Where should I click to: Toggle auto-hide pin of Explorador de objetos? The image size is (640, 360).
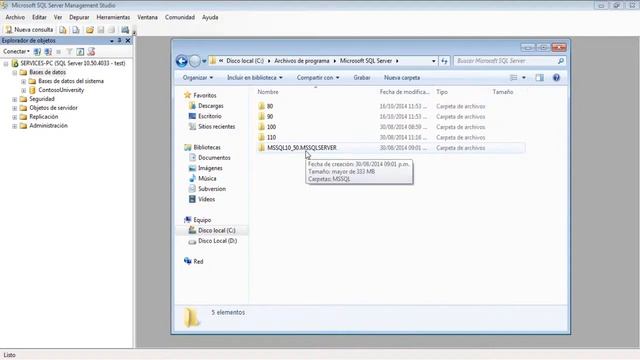120,40
